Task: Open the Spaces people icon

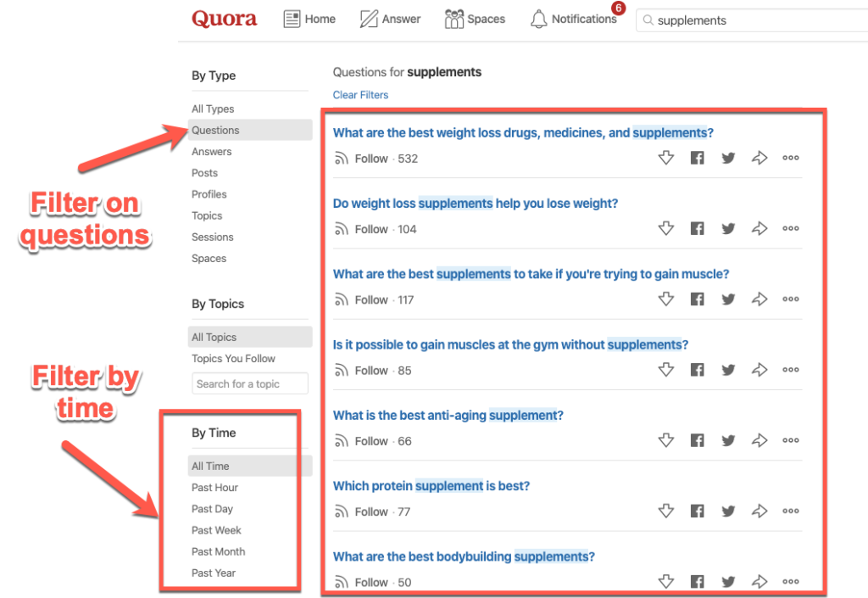Action: pyautogui.click(x=454, y=19)
